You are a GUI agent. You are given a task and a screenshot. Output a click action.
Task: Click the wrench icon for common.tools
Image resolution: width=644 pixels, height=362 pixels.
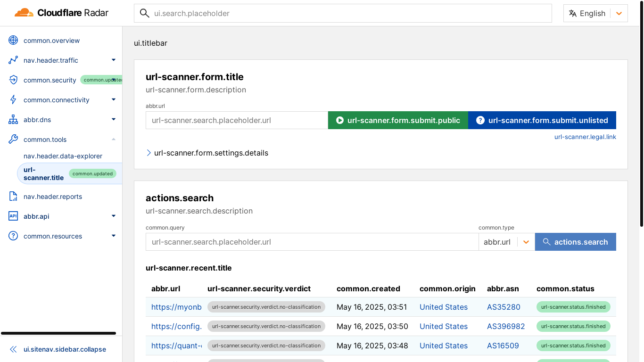pyautogui.click(x=13, y=140)
